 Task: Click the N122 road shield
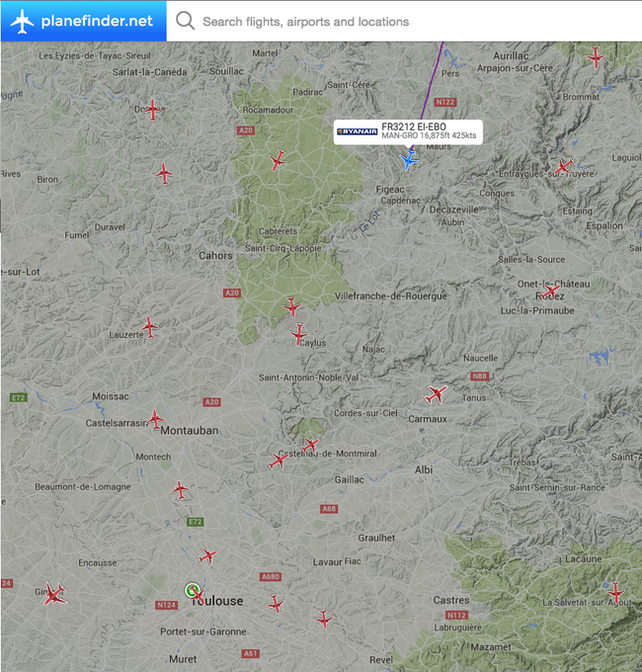[445, 102]
